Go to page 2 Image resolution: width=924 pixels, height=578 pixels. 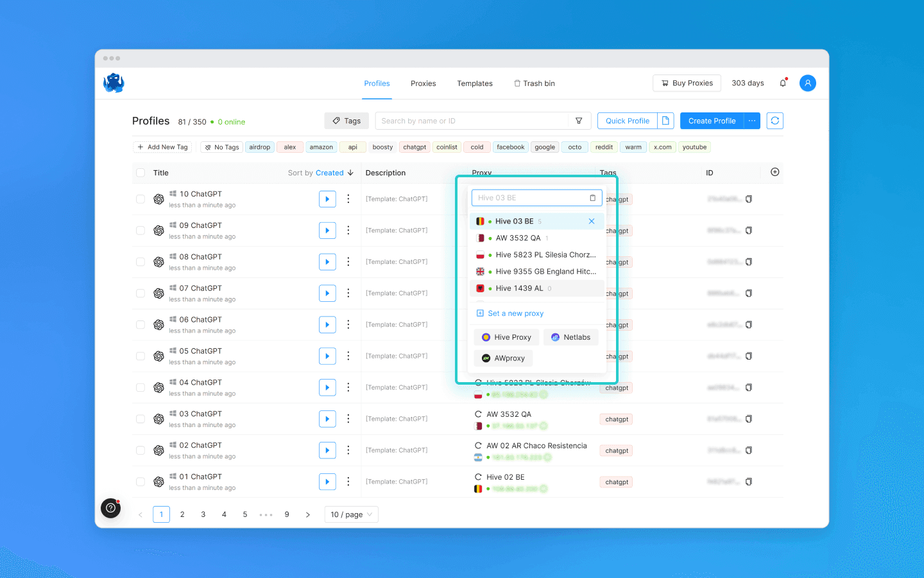[x=182, y=514]
